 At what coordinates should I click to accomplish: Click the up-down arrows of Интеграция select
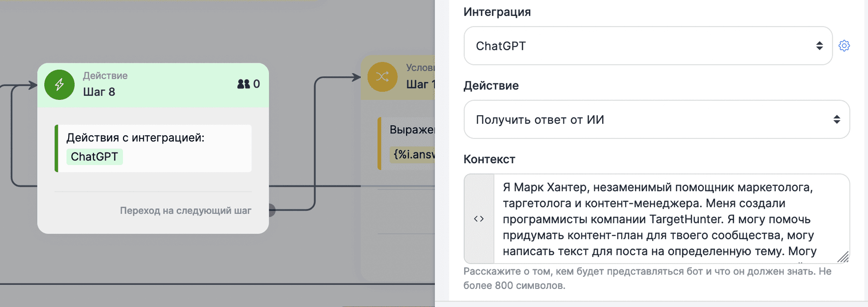coord(819,46)
